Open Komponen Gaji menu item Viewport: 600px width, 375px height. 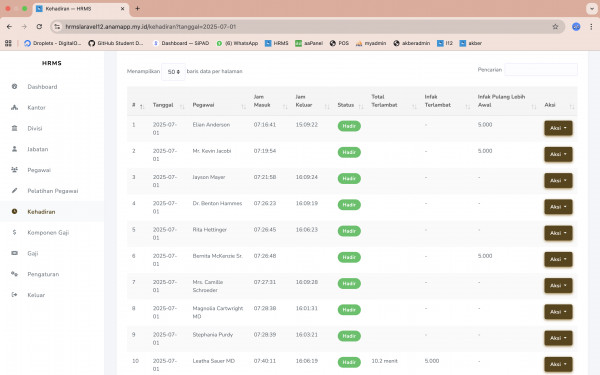[48, 232]
